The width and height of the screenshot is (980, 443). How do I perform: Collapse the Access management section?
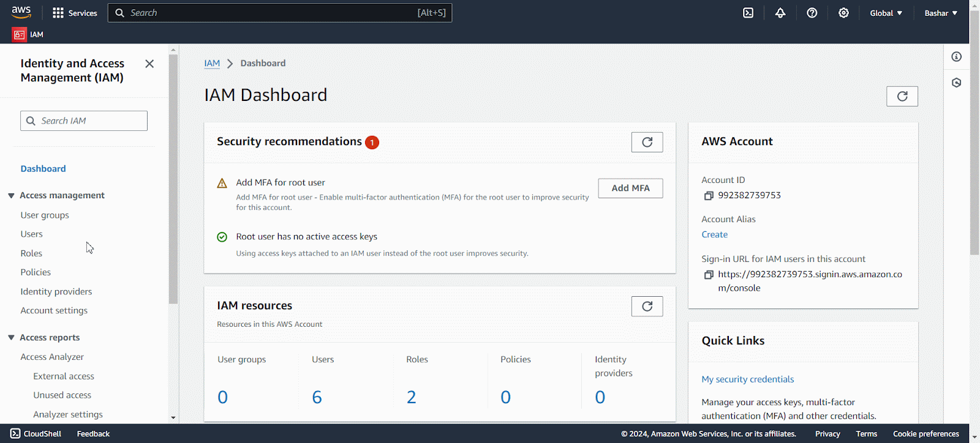11,196
